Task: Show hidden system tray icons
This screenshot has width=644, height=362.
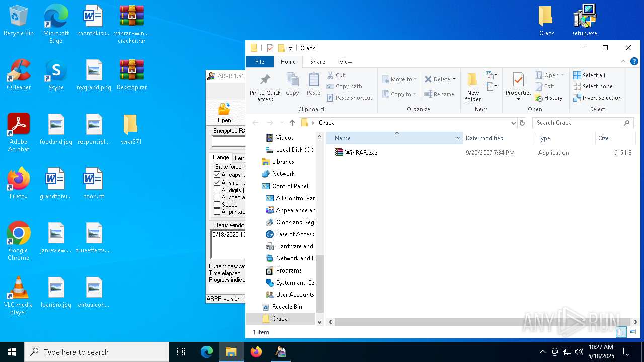Action: (x=542, y=352)
